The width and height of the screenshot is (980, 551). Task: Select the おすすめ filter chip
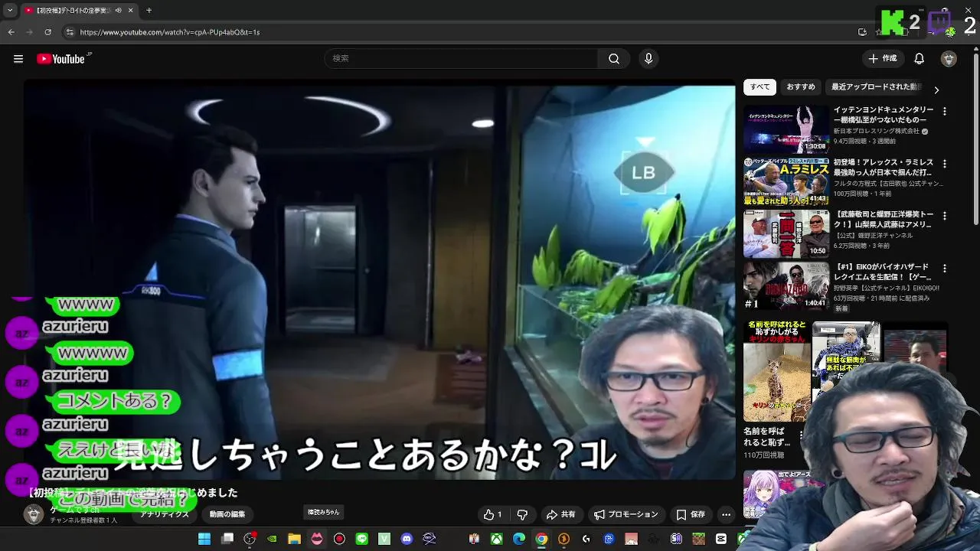pos(801,87)
